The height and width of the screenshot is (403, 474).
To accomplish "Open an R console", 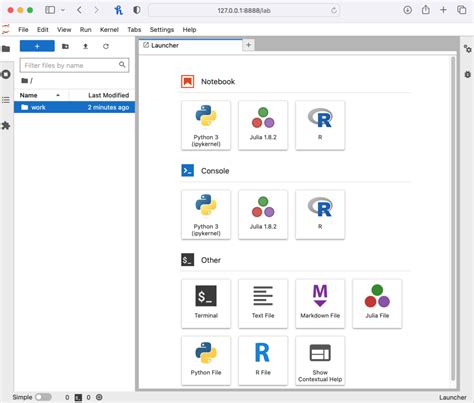I will point(320,215).
